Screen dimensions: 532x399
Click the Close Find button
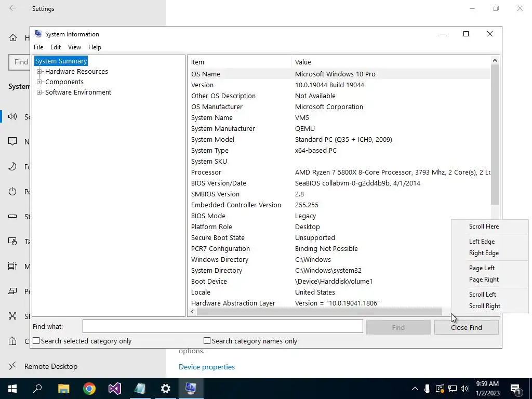click(467, 327)
